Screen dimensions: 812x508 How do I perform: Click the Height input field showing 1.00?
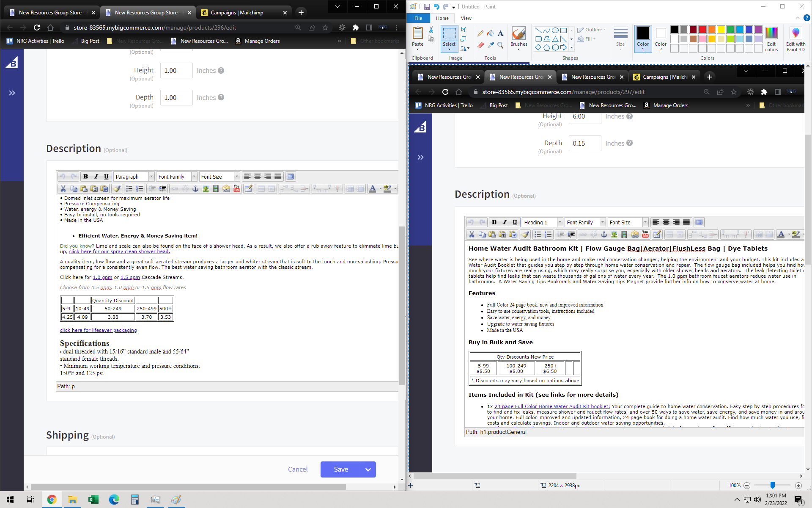[176, 71]
